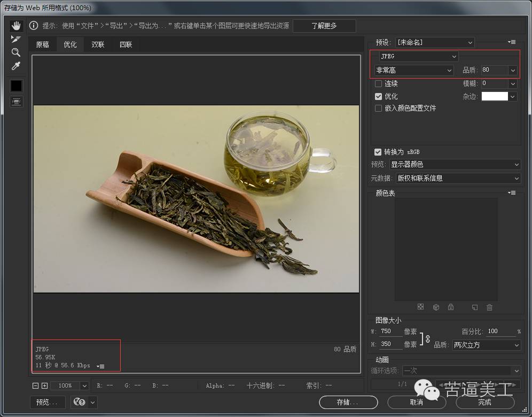Open the 品质 quality slider arrow

512,70
